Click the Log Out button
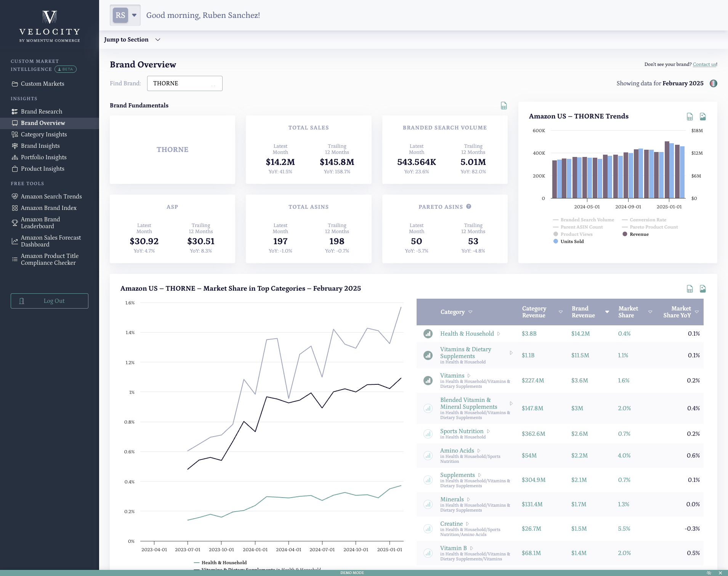Viewport: 728px width, 576px height. coord(50,301)
